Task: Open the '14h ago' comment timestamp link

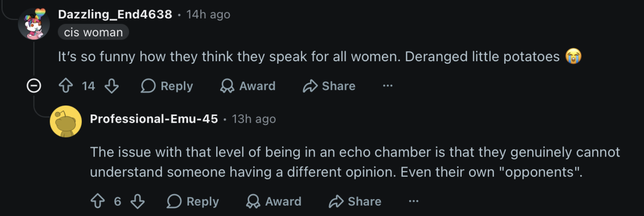Action: [208, 14]
